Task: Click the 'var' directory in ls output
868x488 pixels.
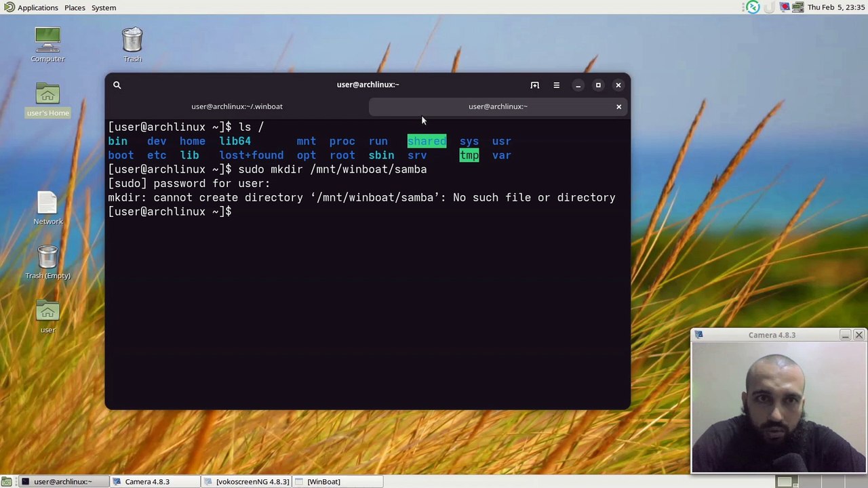Action: pos(502,155)
